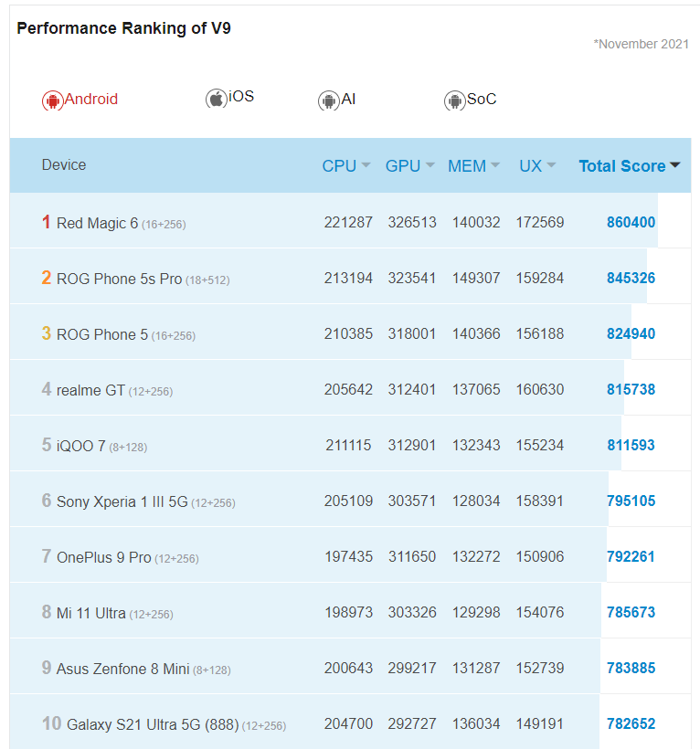Click ROG Phone 5 UX value 156188

coord(540,334)
